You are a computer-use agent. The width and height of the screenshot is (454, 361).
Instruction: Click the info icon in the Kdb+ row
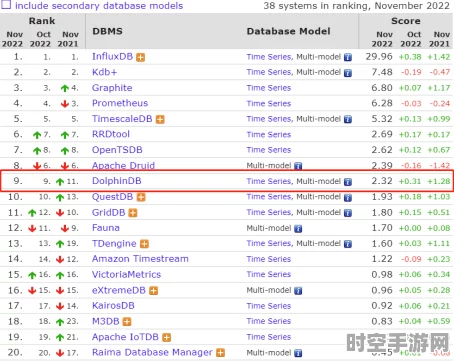tap(348, 73)
